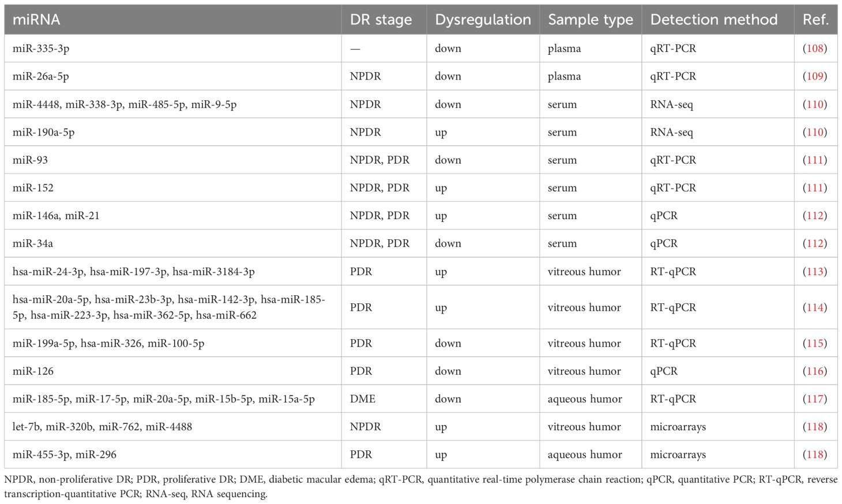Open reference 112 in the miR-34a row

point(815,243)
